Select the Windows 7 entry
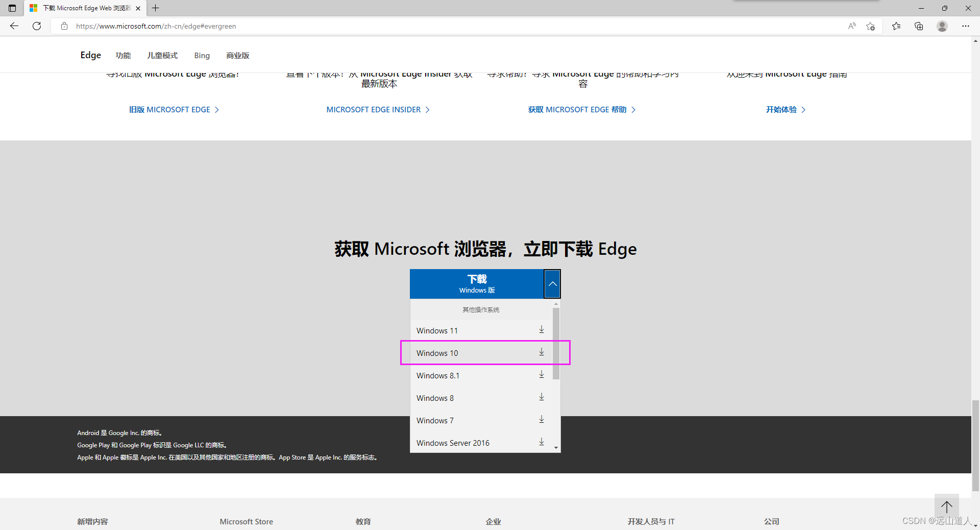This screenshot has width=980, height=530. (x=481, y=421)
